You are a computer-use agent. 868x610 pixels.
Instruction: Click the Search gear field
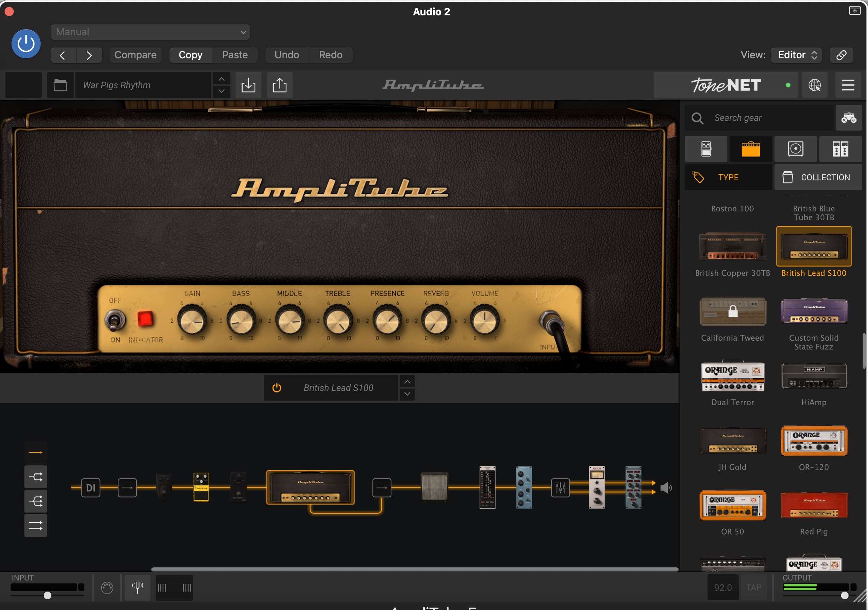(759, 118)
